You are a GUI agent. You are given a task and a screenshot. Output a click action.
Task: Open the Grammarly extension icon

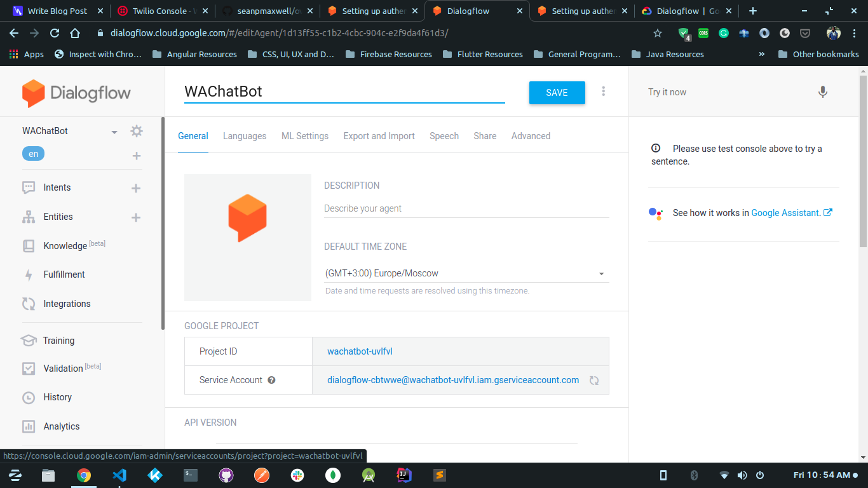coord(724,33)
